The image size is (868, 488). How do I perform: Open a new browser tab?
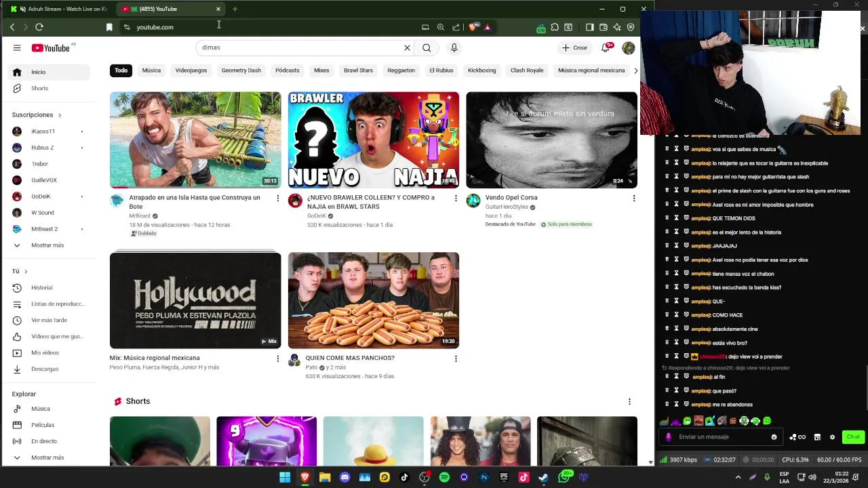pos(235,9)
